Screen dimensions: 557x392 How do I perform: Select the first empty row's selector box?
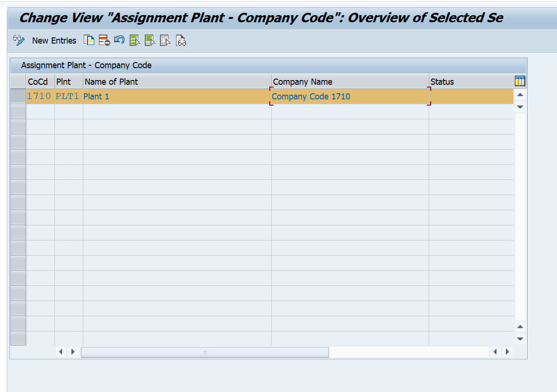coord(18,112)
